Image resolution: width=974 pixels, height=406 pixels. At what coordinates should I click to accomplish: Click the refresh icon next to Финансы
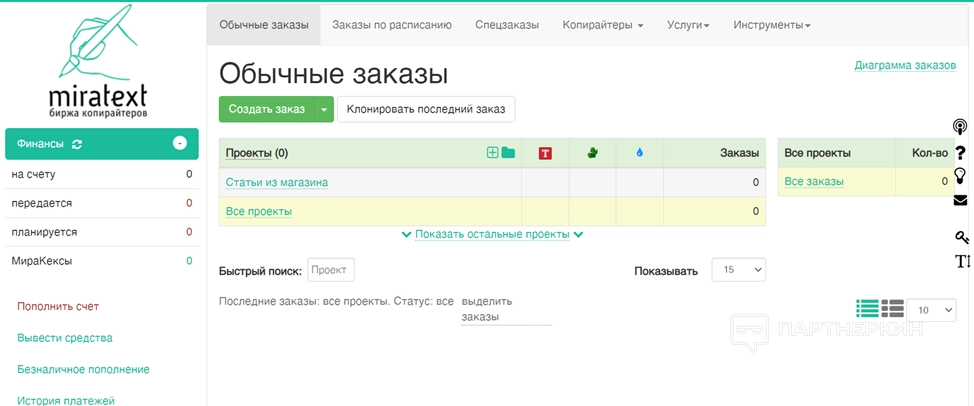[x=77, y=144]
